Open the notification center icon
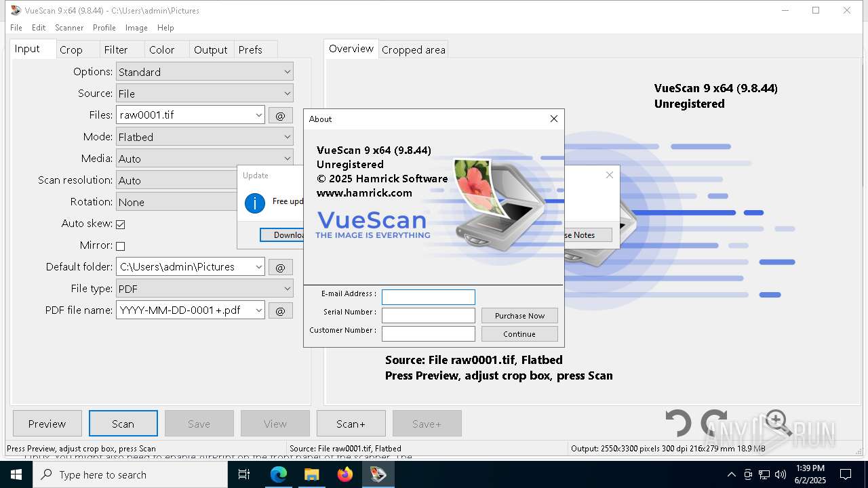The height and width of the screenshot is (488, 868). click(x=846, y=474)
